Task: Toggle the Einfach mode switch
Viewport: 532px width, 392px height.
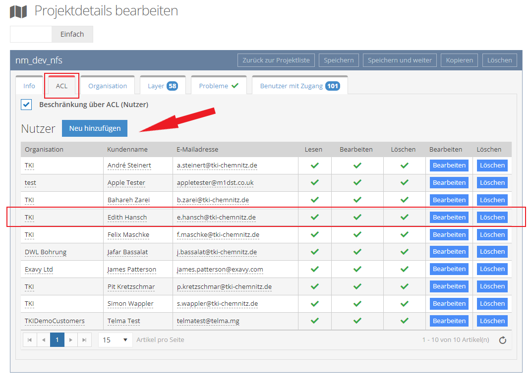Action: pyautogui.click(x=52, y=34)
